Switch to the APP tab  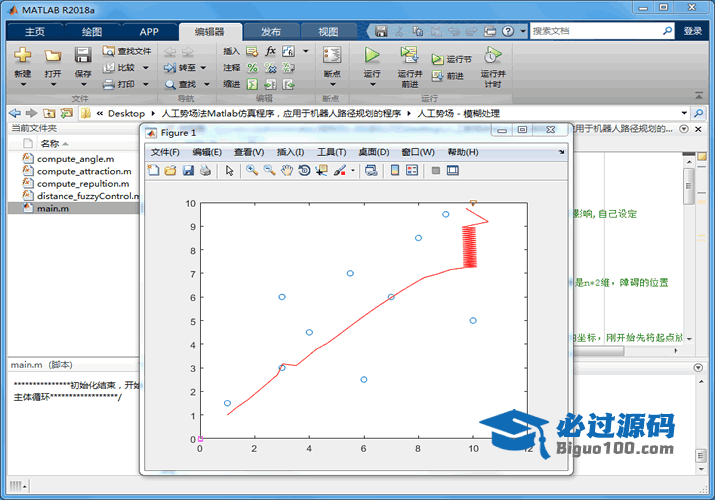[149, 31]
